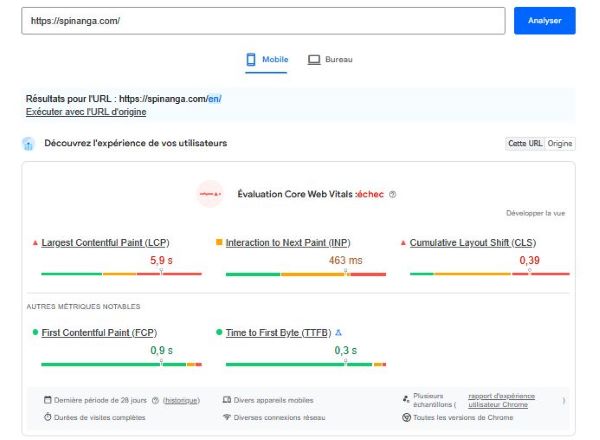
Task: Click the Analyser button
Action: 545,21
